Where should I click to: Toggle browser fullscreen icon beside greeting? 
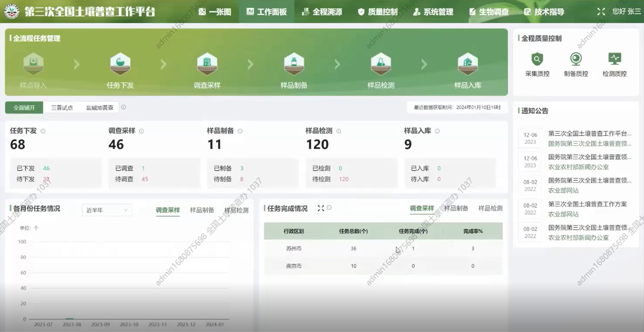tap(601, 12)
